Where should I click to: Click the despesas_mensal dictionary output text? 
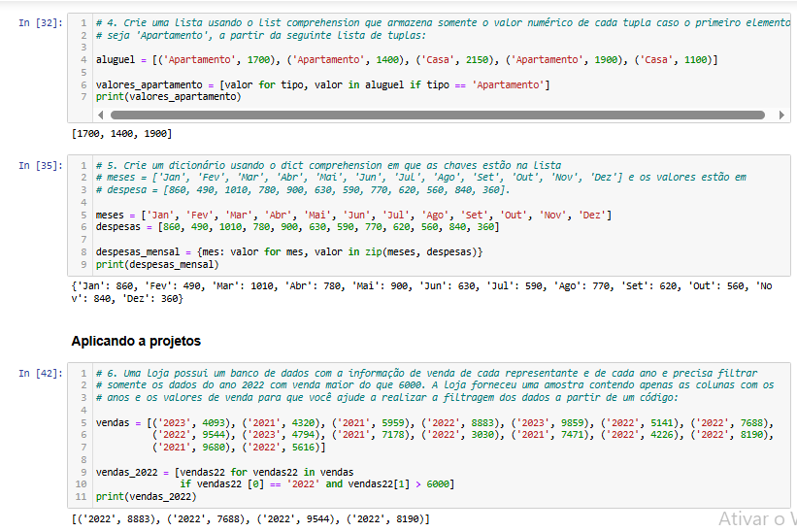point(421,292)
